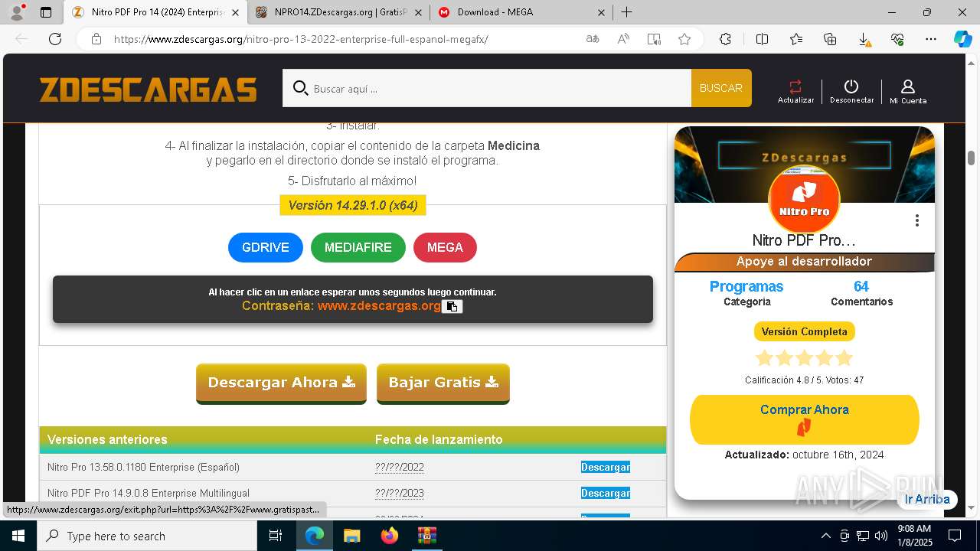The width and height of the screenshot is (980, 551).
Task: Click the red MEGA download button
Action: point(445,247)
